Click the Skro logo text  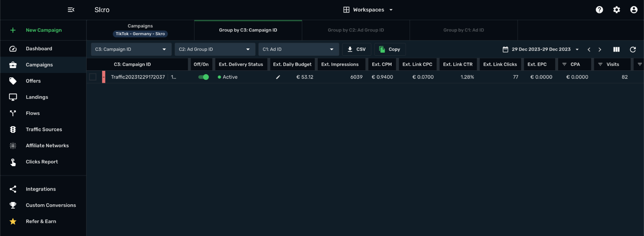coord(102,9)
